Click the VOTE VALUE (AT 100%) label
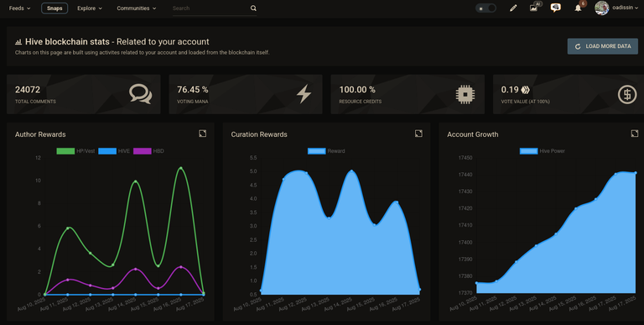The width and height of the screenshot is (644, 325). point(525,102)
